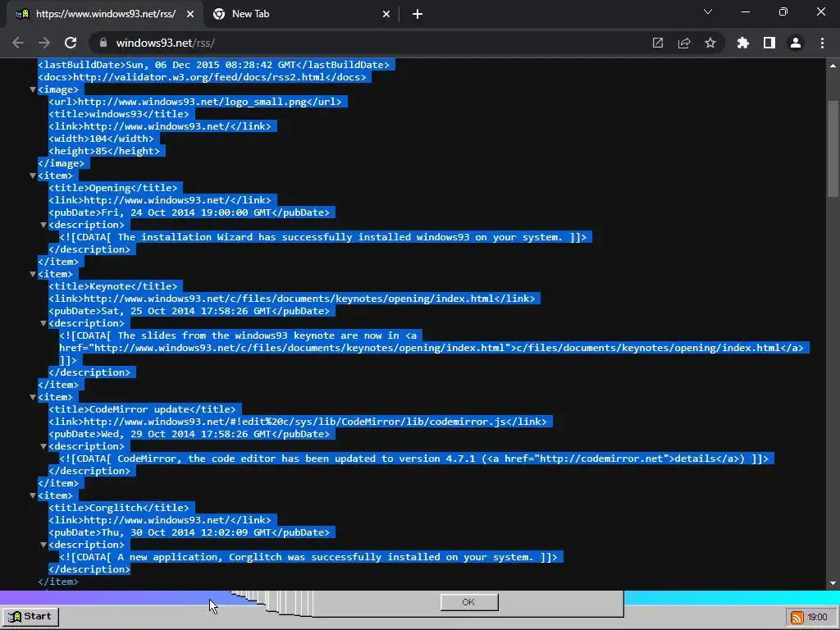Click the OK button in the dialog

tap(469, 602)
